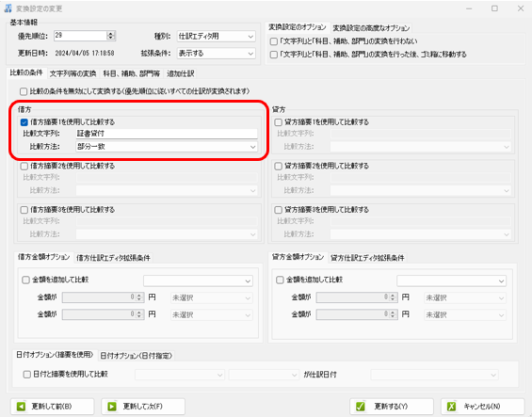Viewport: 532px width, 417px height.
Task: Click the green X icon on キャンセル(N)
Action: [x=451, y=406]
